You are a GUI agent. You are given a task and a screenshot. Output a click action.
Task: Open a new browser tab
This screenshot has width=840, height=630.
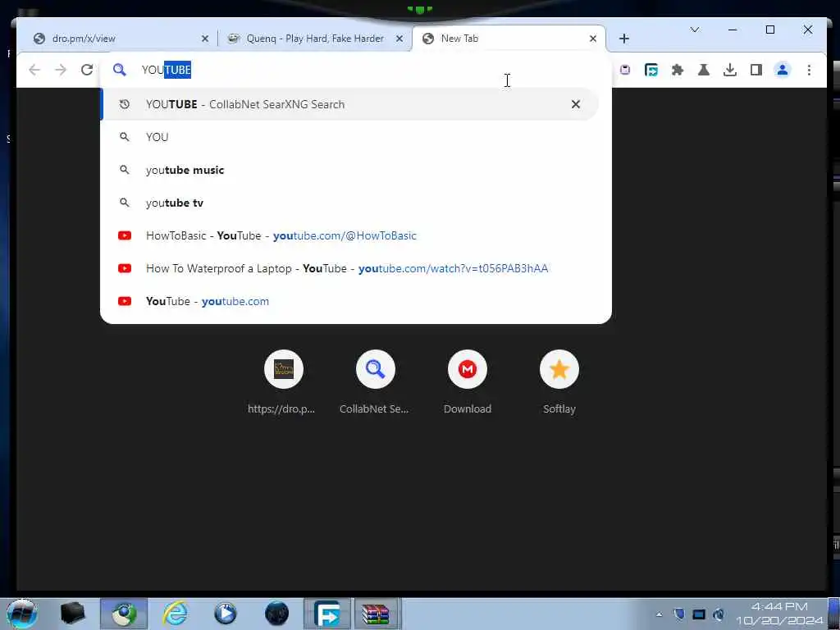(x=623, y=39)
